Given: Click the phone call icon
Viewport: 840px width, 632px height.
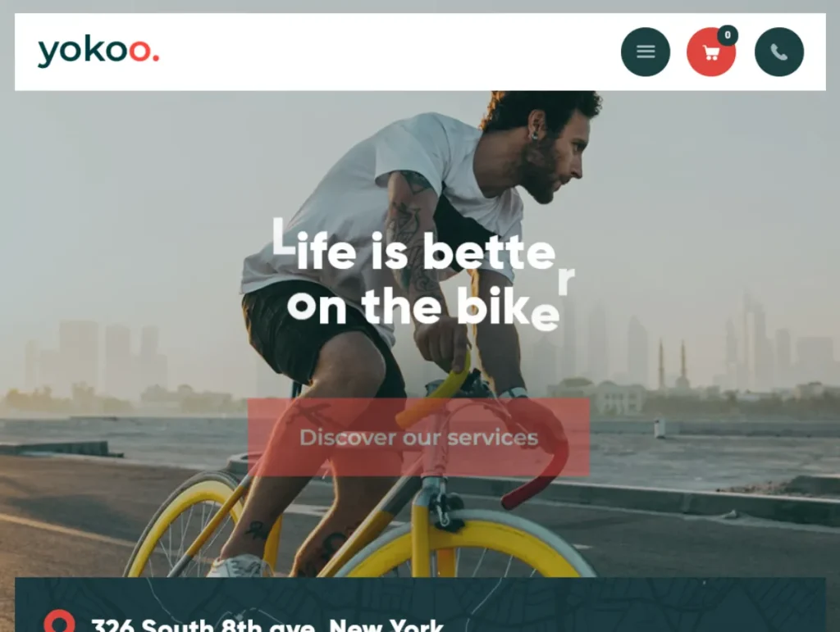Looking at the screenshot, I should coord(779,52).
